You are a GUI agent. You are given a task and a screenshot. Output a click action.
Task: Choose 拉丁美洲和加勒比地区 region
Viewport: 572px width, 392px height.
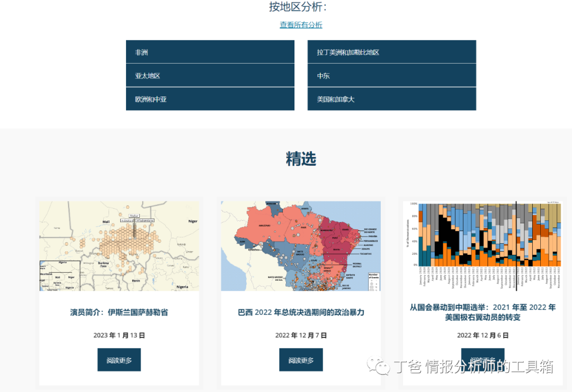392,52
